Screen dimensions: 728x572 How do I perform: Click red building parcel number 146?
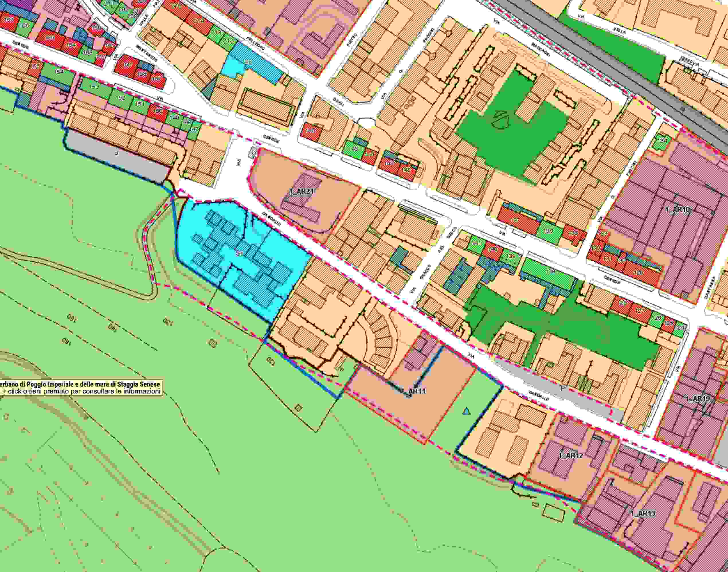click(311, 131)
